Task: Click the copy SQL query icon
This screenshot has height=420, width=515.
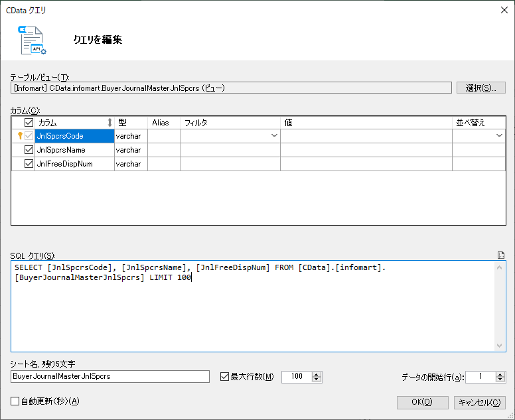Action: pyautogui.click(x=501, y=255)
